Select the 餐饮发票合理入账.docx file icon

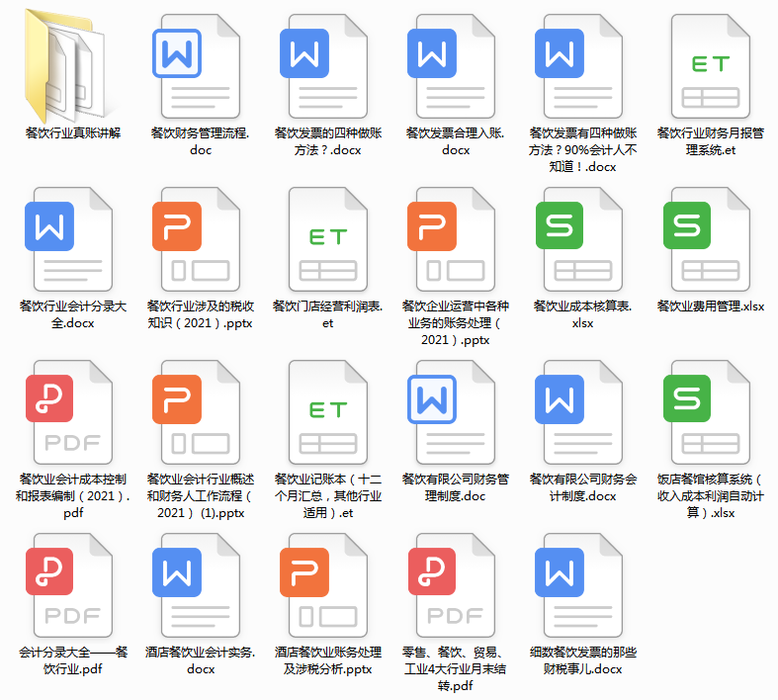point(452,66)
